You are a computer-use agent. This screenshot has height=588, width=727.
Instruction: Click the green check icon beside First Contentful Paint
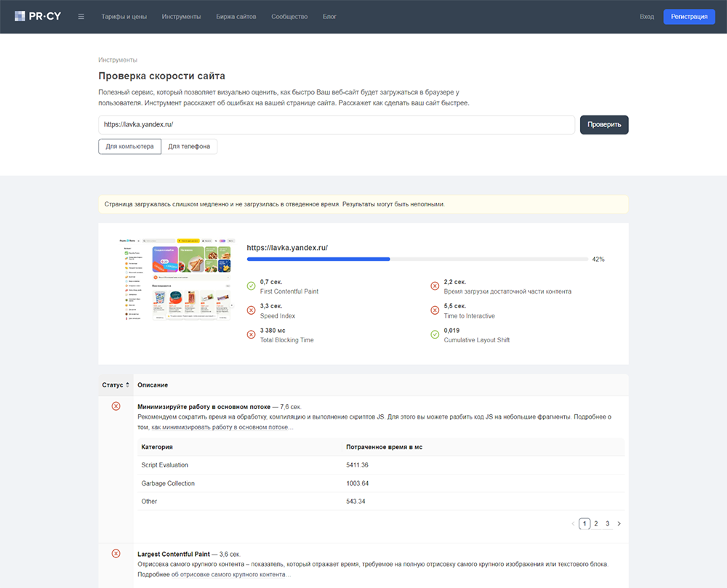click(251, 286)
